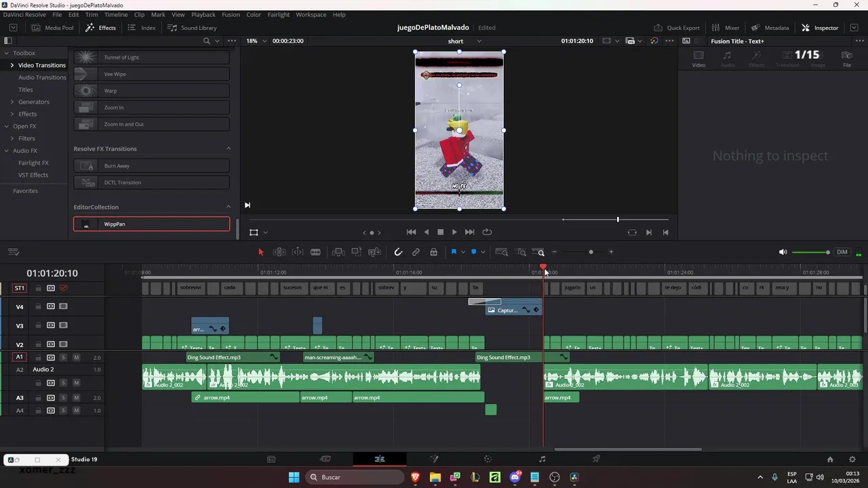Screen dimensions: 868x488
Task: Adjust the timeline zoom slider
Action: click(x=591, y=252)
